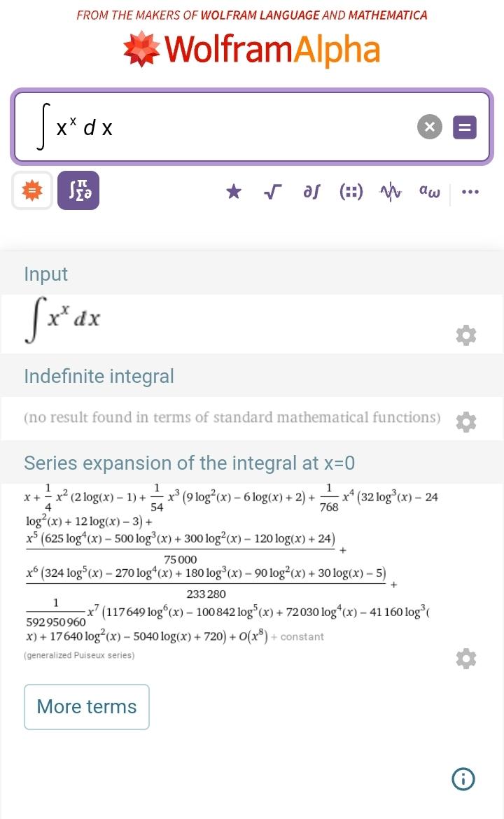Open settings gear for Indefinite integral result
Viewport: 504px width, 819px height.
pyautogui.click(x=466, y=422)
